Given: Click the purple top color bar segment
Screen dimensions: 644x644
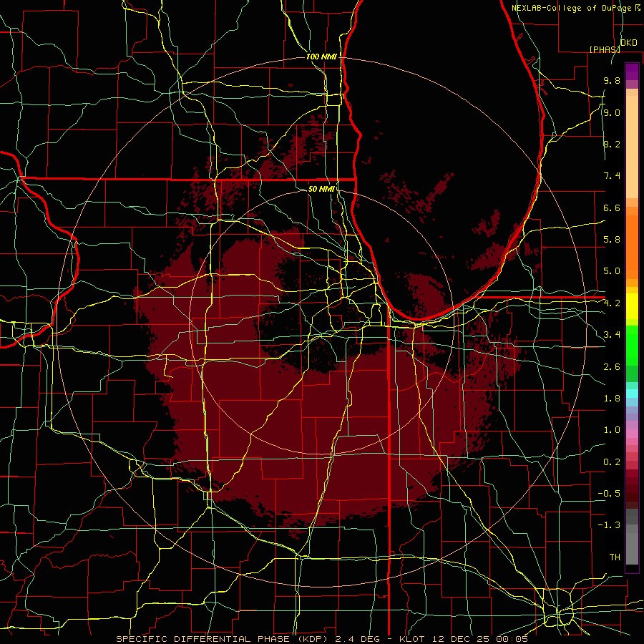Looking at the screenshot, I should pos(632,72).
